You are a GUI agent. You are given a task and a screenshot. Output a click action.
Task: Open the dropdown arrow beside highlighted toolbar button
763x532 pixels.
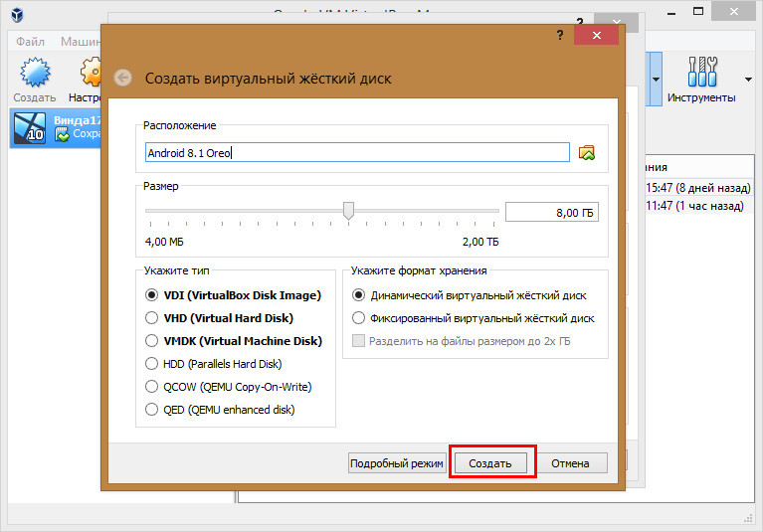(x=657, y=80)
